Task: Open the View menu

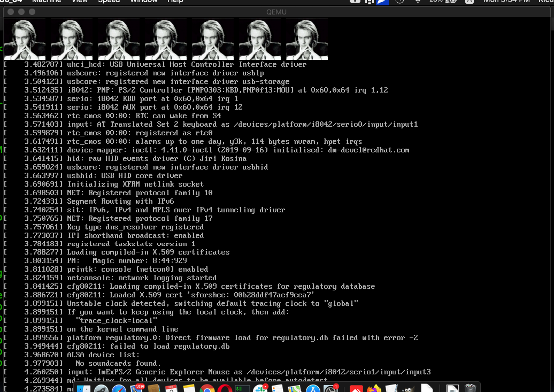Action: (80, 2)
